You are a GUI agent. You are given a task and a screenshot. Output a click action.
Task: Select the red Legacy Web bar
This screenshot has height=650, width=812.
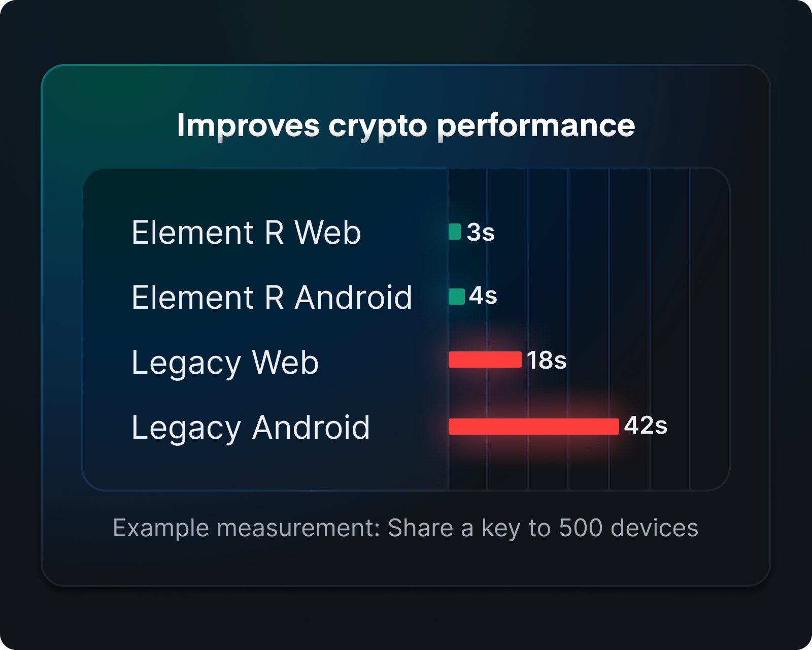pyautogui.click(x=485, y=360)
